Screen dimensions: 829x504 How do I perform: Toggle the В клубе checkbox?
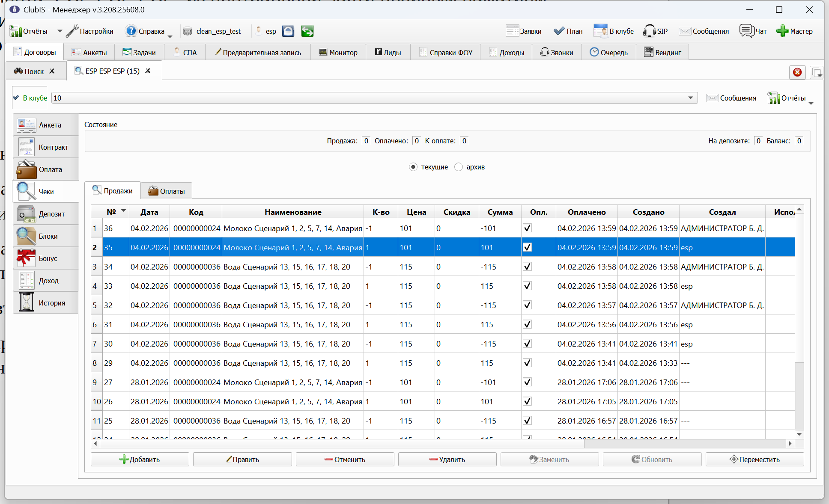pyautogui.click(x=16, y=98)
